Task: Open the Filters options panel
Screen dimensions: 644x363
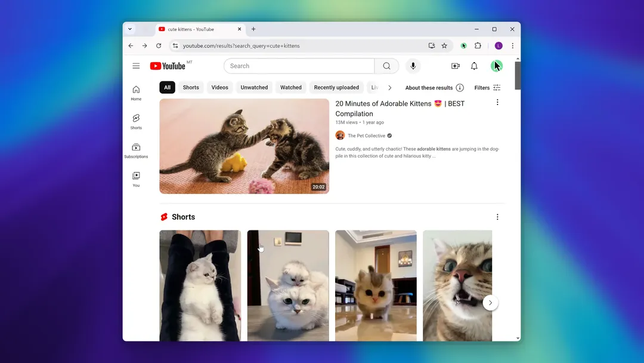Action: [487, 88]
